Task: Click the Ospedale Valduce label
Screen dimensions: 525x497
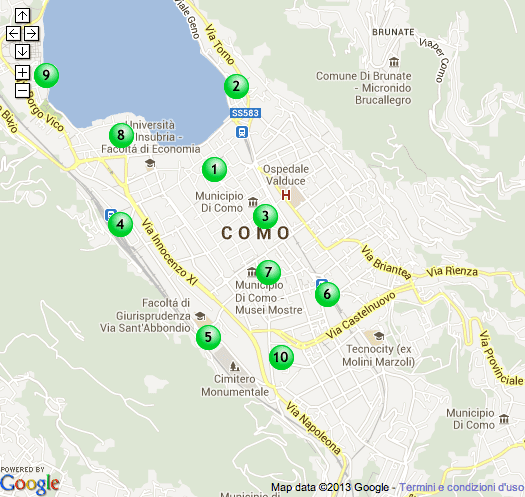Action: [286, 175]
